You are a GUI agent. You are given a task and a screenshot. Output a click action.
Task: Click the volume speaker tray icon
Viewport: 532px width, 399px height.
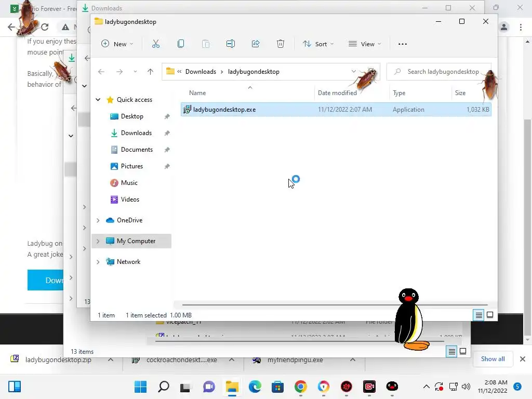(466, 387)
